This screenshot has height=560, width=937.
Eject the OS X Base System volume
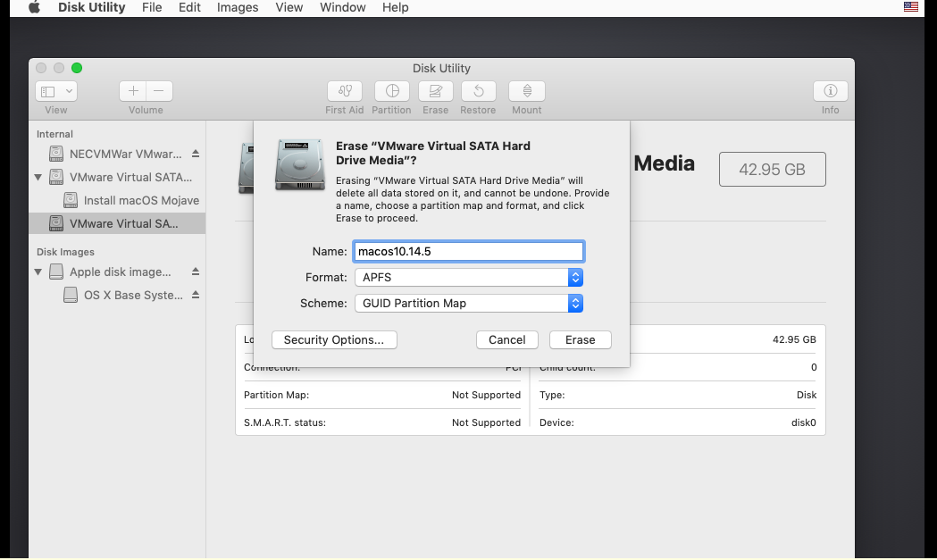196,295
